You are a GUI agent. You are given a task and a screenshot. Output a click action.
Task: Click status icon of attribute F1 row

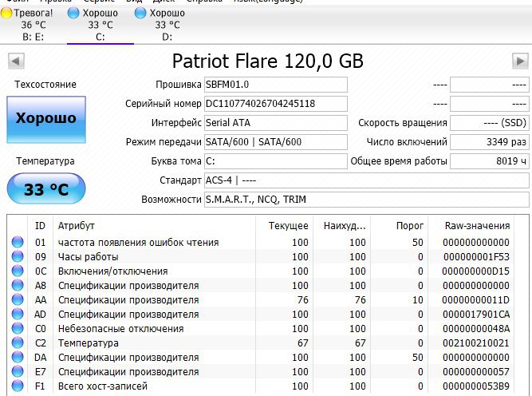pyautogui.click(x=18, y=386)
